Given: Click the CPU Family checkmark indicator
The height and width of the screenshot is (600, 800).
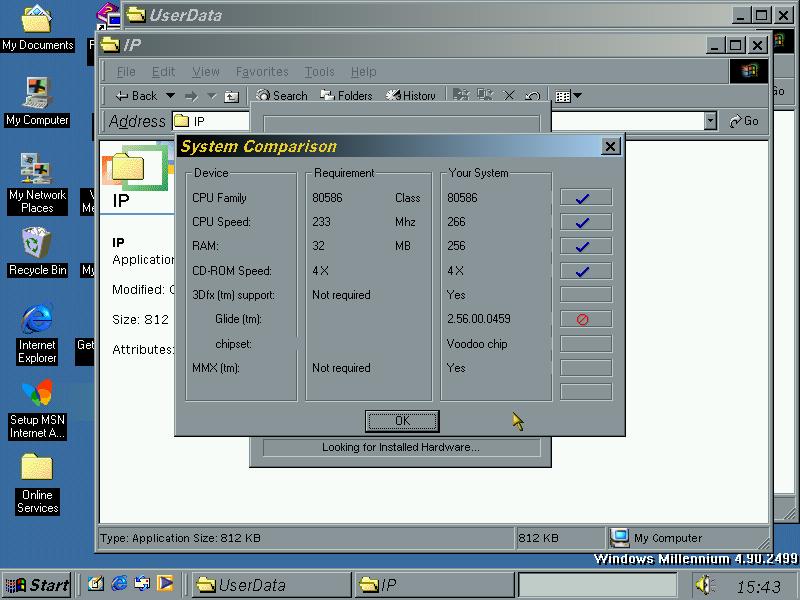Looking at the screenshot, I should tap(585, 198).
